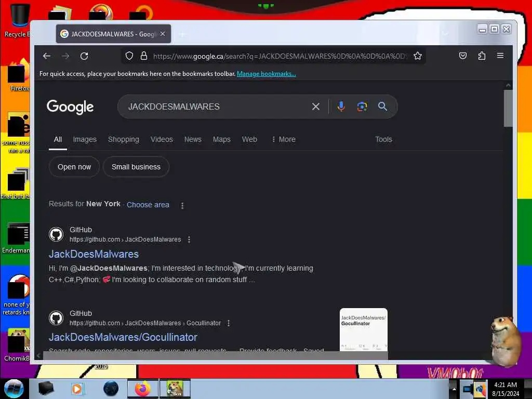Open a new browser tab
Viewport: 532px width, 399px height.
tap(182, 34)
